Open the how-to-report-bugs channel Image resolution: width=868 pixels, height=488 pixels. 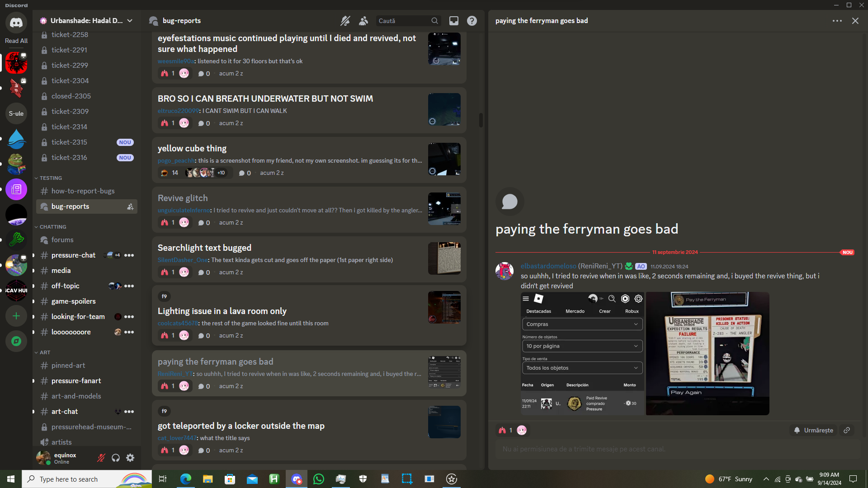pyautogui.click(x=83, y=191)
